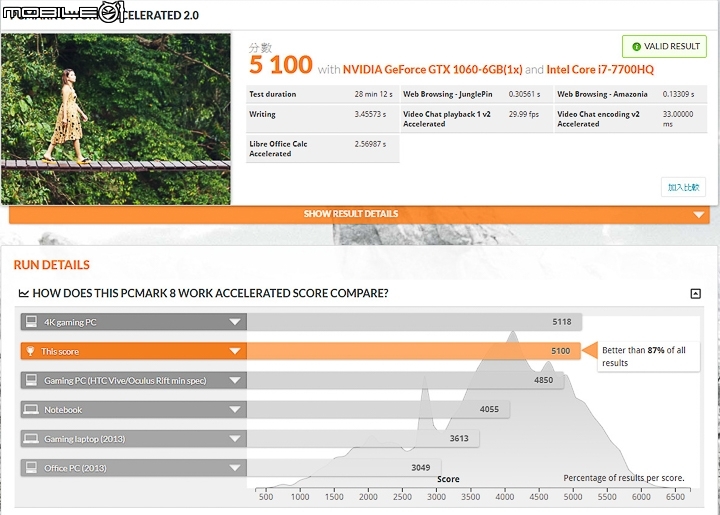Expand the 4K gaming PC row
The width and height of the screenshot is (720, 515).
(134, 322)
